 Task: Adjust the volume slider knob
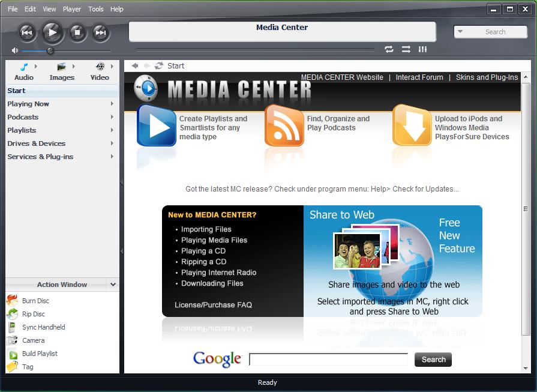pos(50,50)
